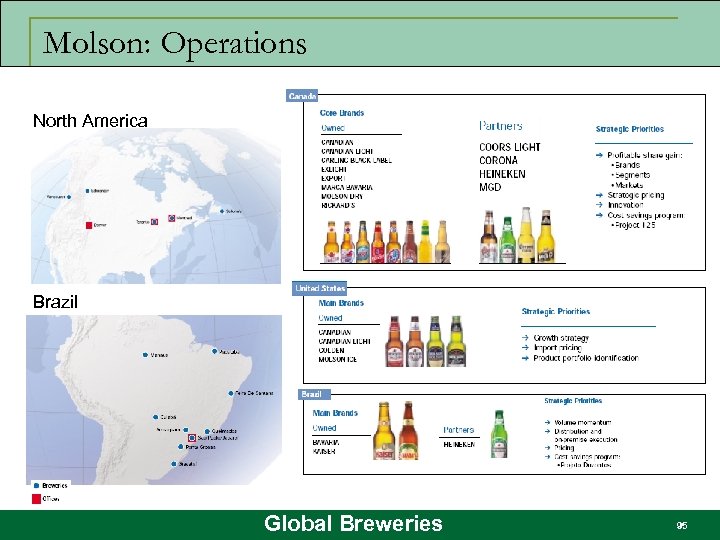Image resolution: width=720 pixels, height=540 pixels.
Task: Click 'RICKARD'S' brand text
Action: 338,205
